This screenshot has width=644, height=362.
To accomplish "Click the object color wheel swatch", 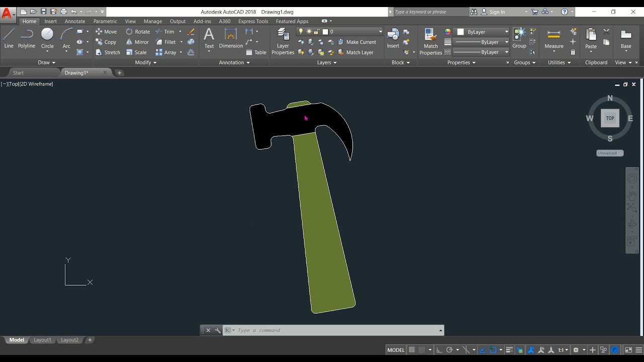I will pos(448,32).
